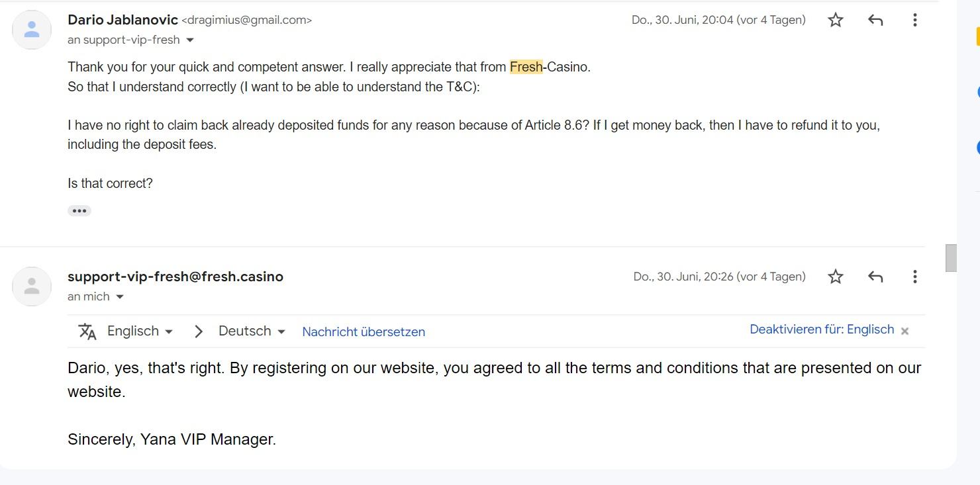This screenshot has height=485, width=980.
Task: Reply to Dario Jablanovic's message
Action: pyautogui.click(x=875, y=20)
